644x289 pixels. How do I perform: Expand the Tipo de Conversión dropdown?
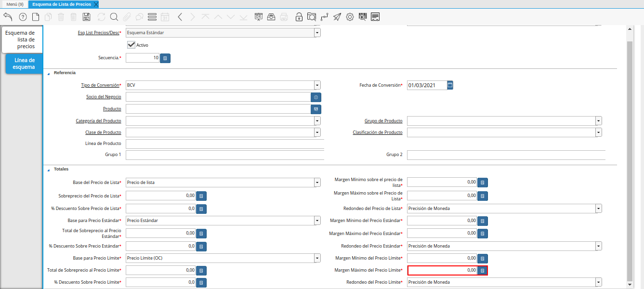point(317,85)
